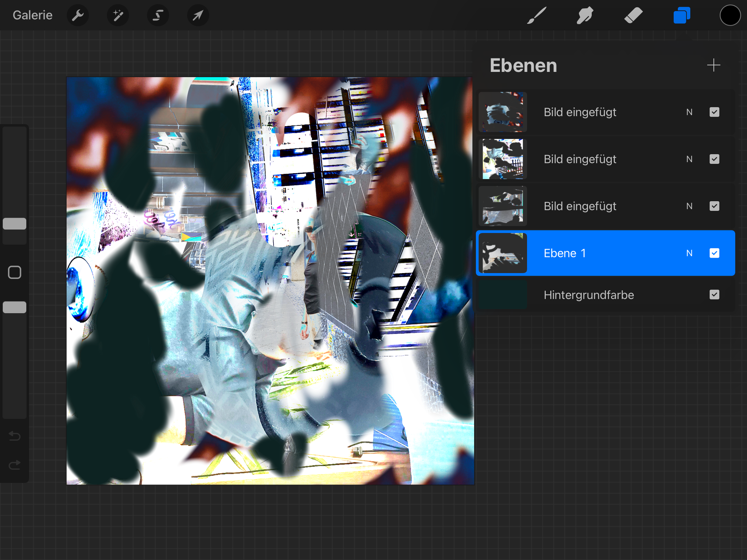Image resolution: width=747 pixels, height=560 pixels.
Task: Select the Smudge tool
Action: [x=585, y=15]
